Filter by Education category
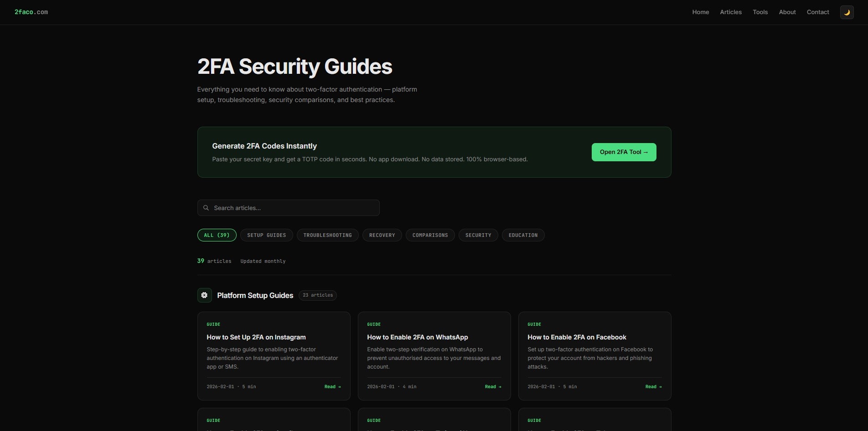Screen dimensions: 868x431 tap(523, 235)
